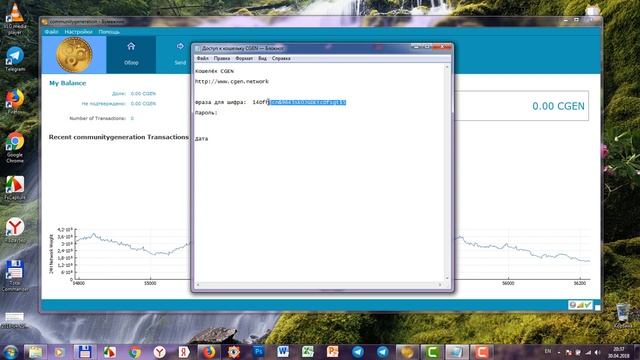Click Notepad vertical scrollbar down arrow
This screenshot has width=640, height=360.
447,278
